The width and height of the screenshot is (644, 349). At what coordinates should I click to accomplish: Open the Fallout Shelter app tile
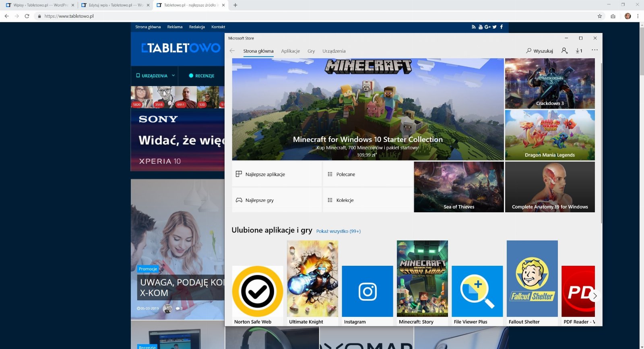[532, 283]
